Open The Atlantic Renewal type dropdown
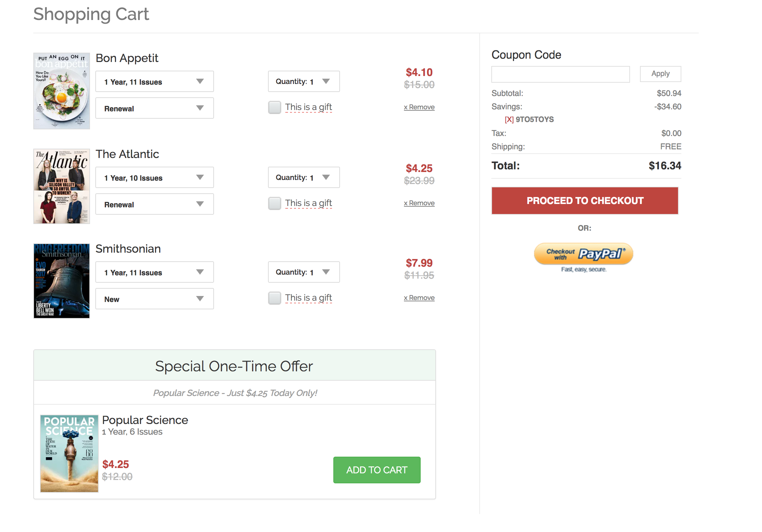Screen dimensions: 762x532 click(x=155, y=204)
